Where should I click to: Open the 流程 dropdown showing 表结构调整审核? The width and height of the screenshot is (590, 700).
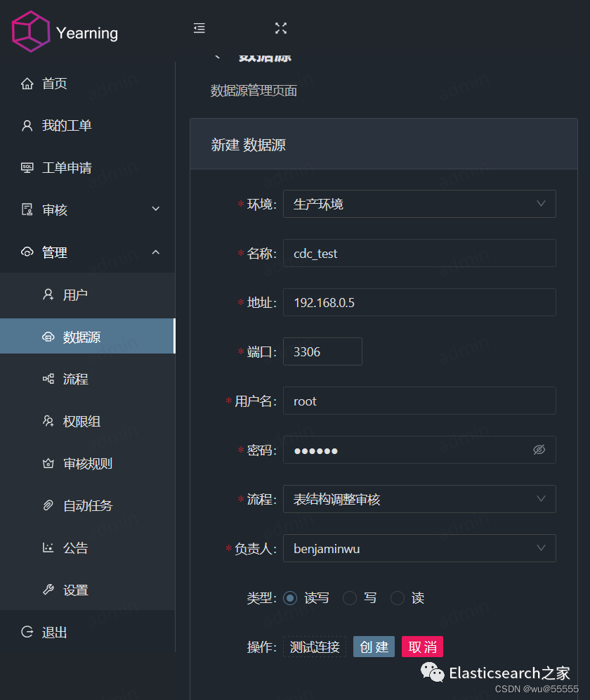pyautogui.click(x=419, y=499)
